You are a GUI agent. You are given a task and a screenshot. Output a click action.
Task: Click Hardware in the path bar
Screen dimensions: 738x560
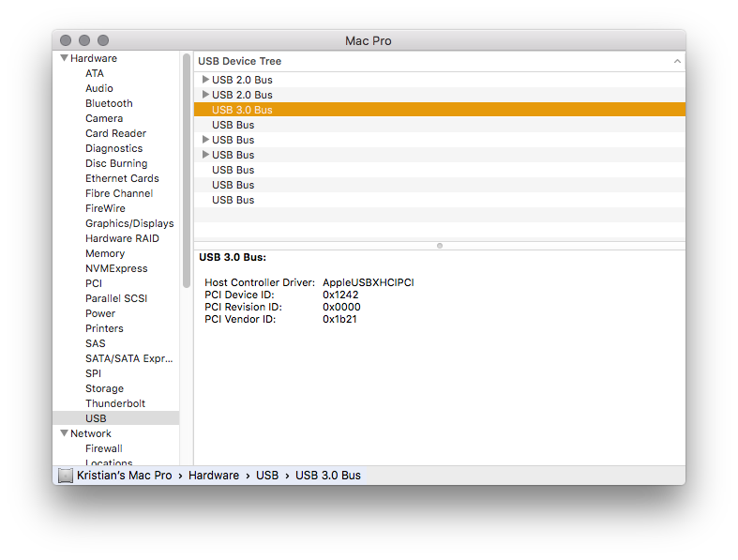tap(214, 476)
